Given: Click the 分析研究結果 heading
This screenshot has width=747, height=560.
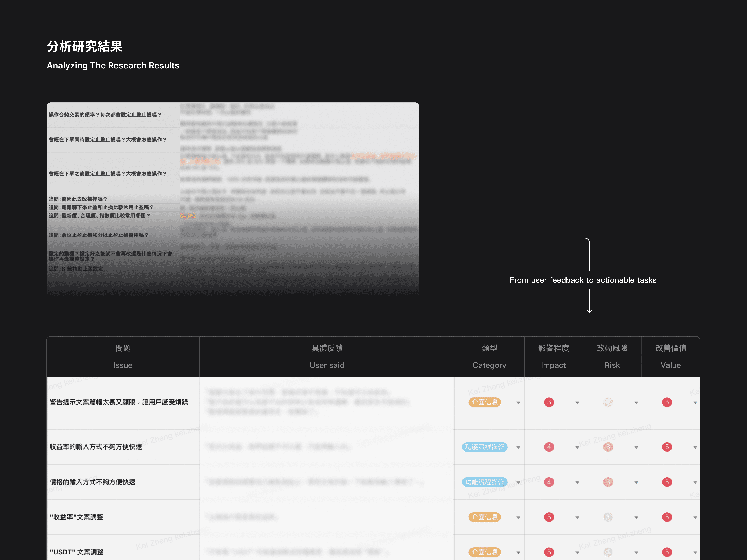Looking at the screenshot, I should coord(84,46).
